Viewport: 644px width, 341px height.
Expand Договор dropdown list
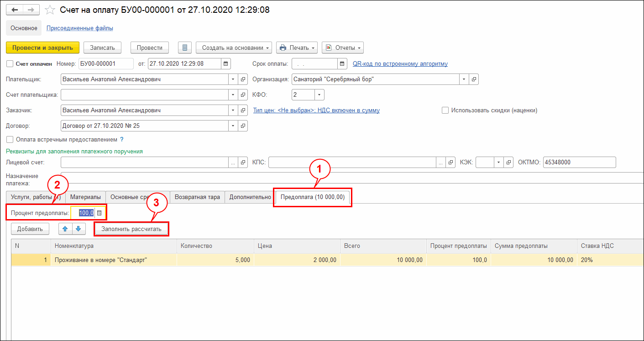(233, 126)
